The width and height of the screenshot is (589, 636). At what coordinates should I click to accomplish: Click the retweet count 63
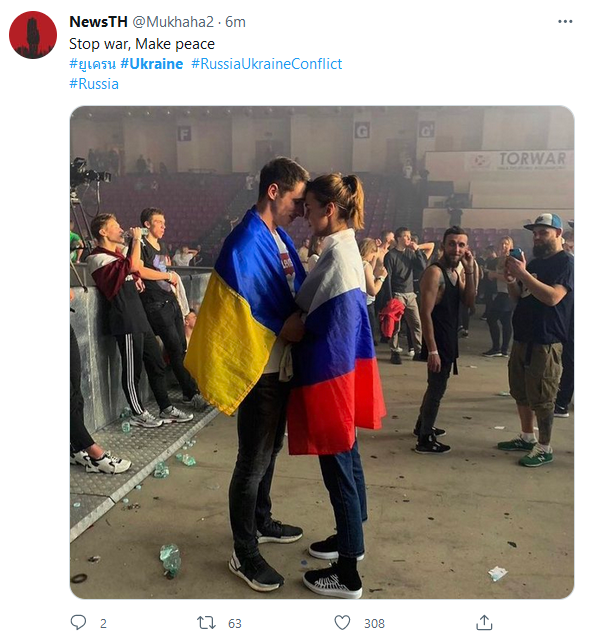[x=235, y=623]
